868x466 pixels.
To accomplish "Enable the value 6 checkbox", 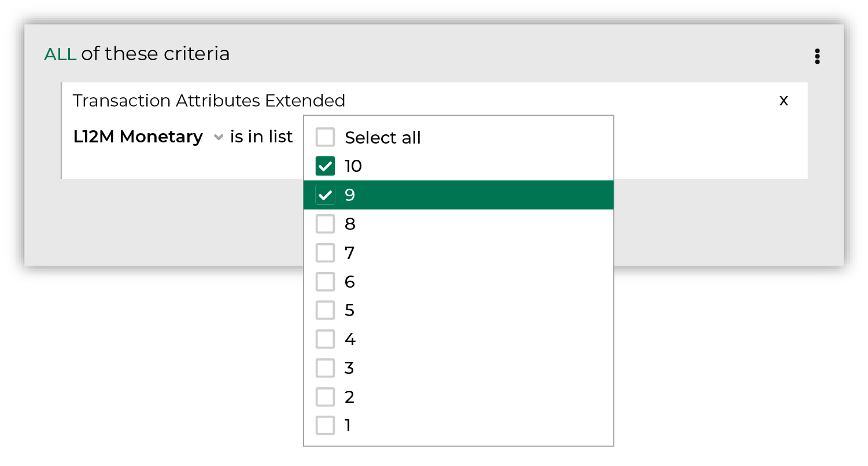I will pos(325,281).
